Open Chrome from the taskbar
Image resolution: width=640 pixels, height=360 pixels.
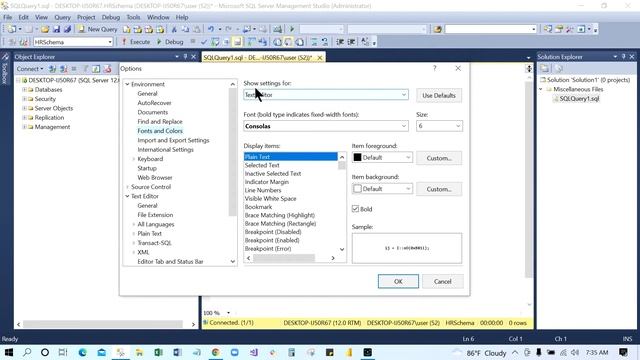pyautogui.click(x=216, y=353)
